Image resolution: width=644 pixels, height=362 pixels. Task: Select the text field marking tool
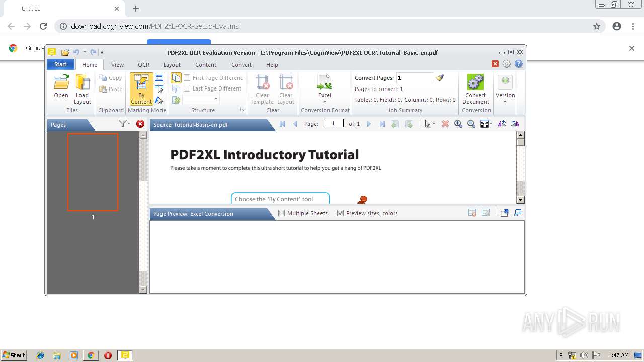(159, 100)
